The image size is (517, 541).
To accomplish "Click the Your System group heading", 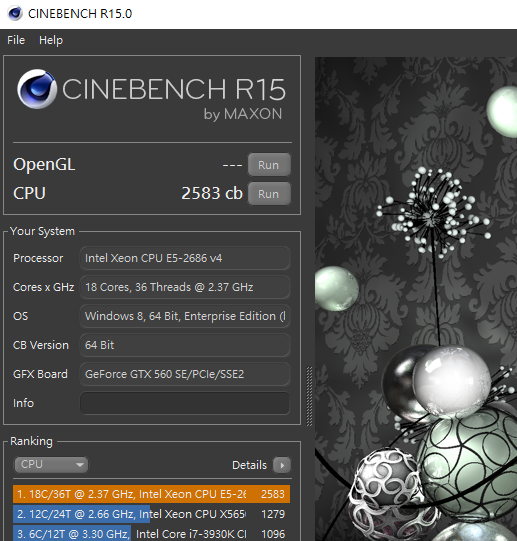I will [42, 231].
